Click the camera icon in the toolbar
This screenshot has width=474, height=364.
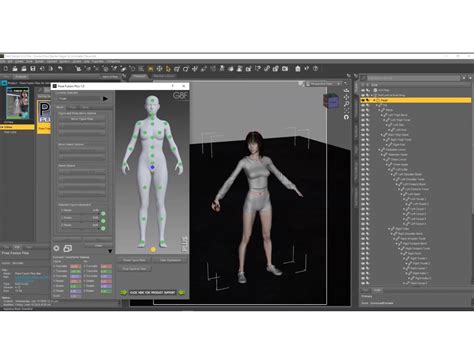(x=285, y=69)
